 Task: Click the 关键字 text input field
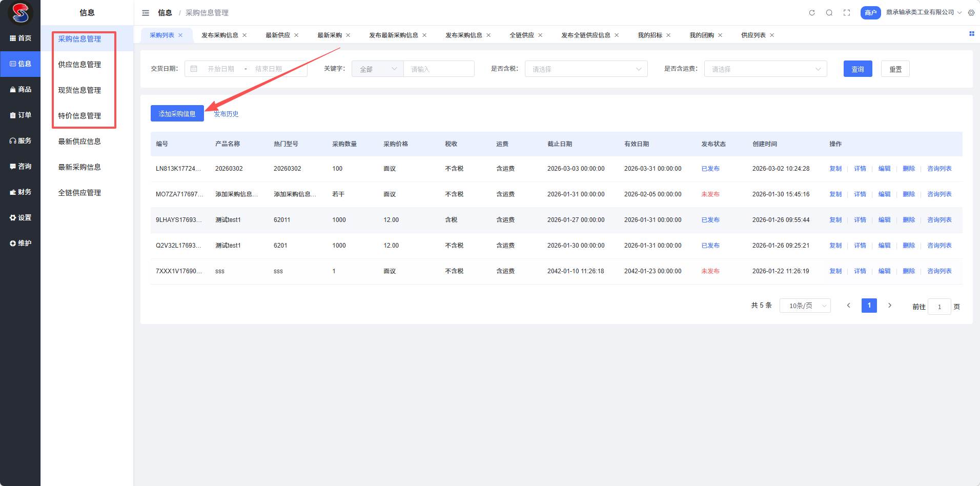(439, 69)
